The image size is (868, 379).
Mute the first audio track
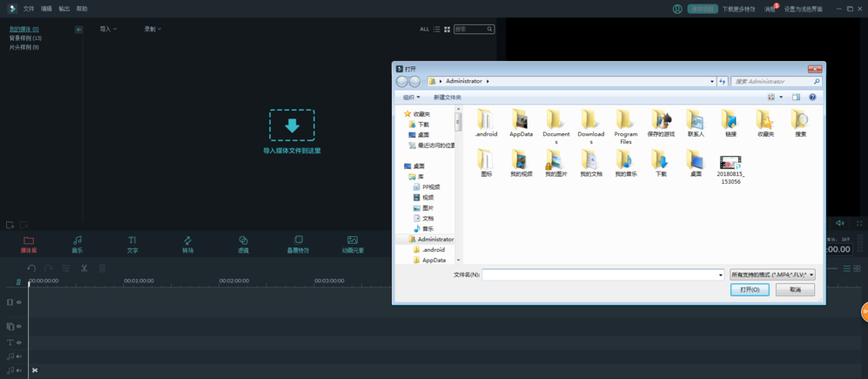[x=19, y=356]
